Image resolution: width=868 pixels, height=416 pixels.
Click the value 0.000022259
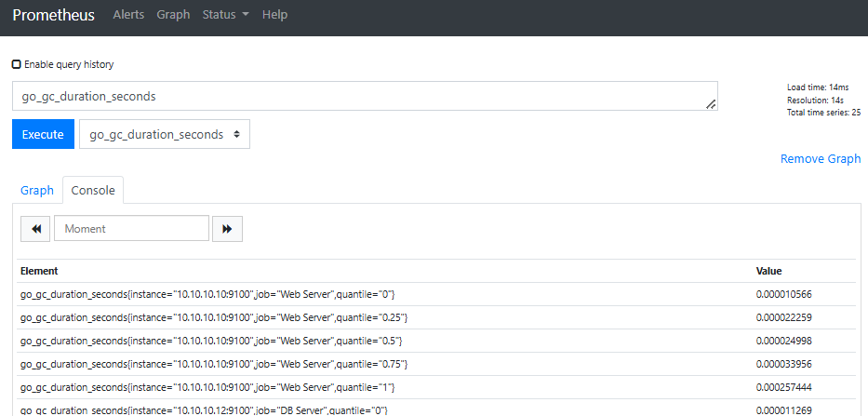click(784, 317)
